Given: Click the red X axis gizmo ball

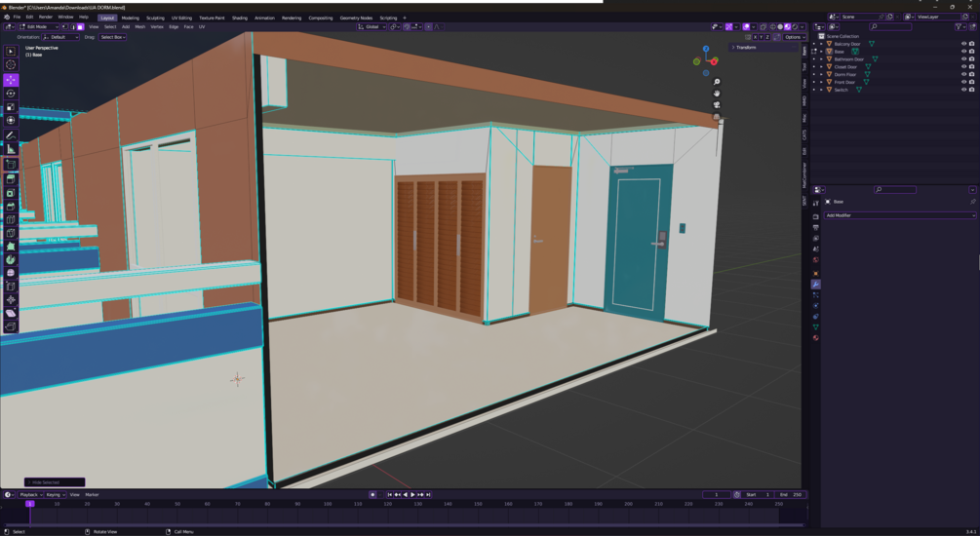Looking at the screenshot, I should 714,61.
